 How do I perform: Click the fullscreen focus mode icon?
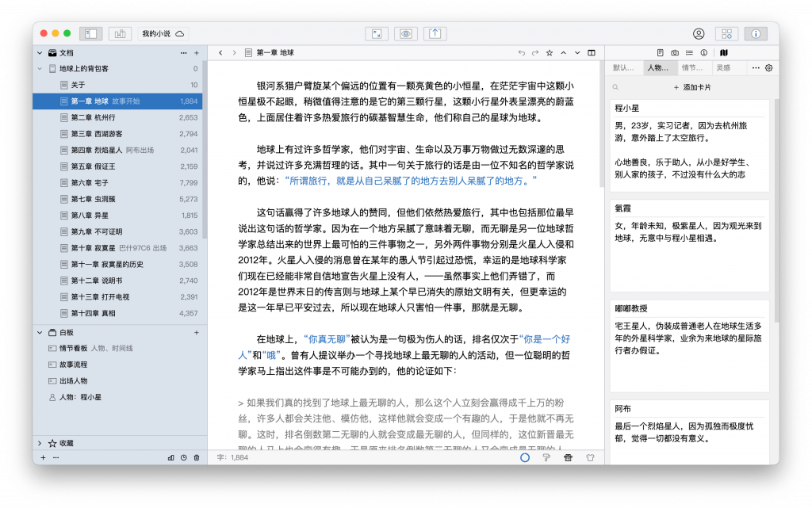[377, 33]
